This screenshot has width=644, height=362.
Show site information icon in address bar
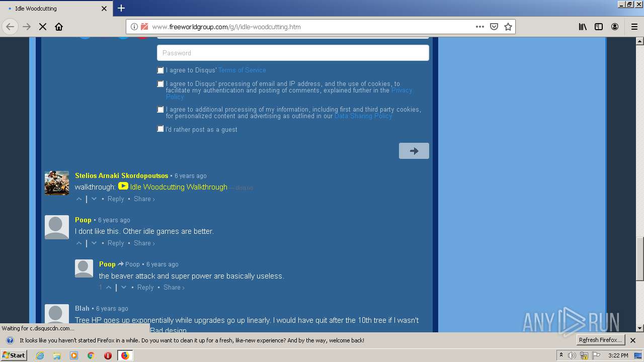(134, 27)
